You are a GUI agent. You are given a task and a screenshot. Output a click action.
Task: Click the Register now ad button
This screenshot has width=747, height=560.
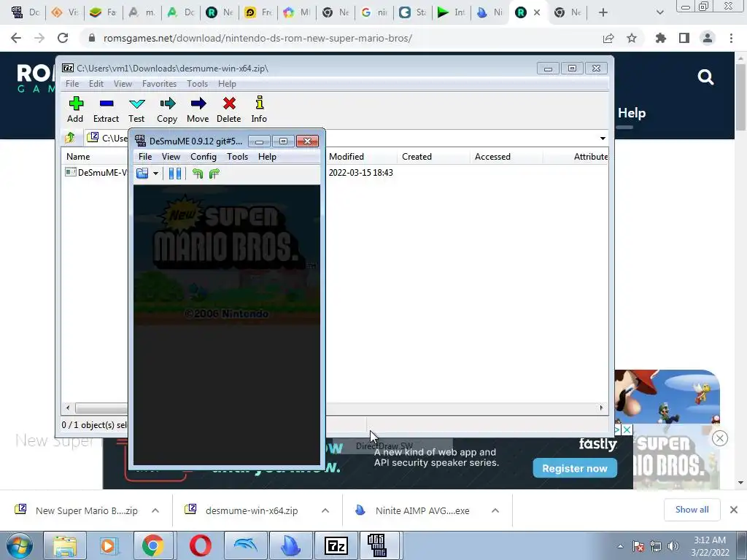[575, 468]
